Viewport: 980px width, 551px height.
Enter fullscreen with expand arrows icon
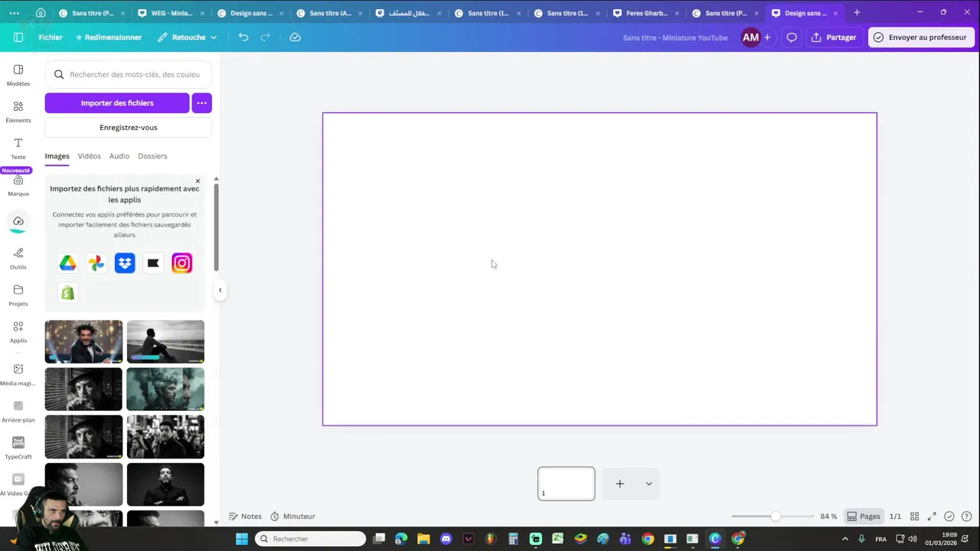pos(932,517)
